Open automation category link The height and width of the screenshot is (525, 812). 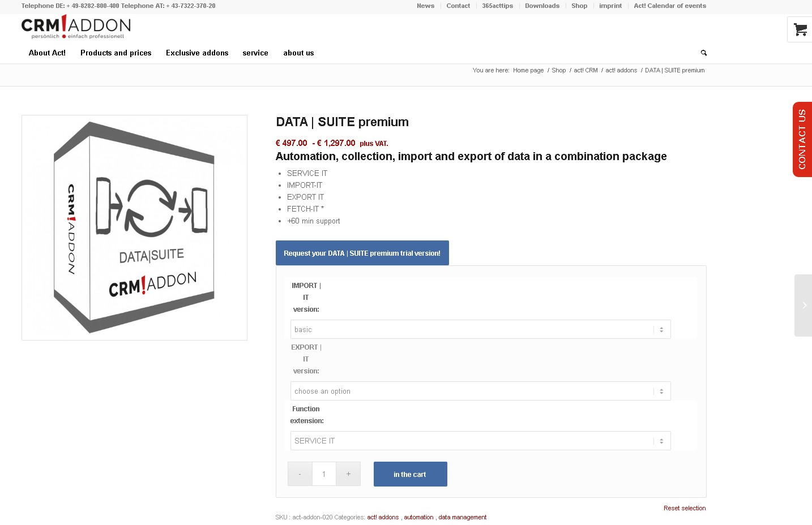(x=418, y=517)
